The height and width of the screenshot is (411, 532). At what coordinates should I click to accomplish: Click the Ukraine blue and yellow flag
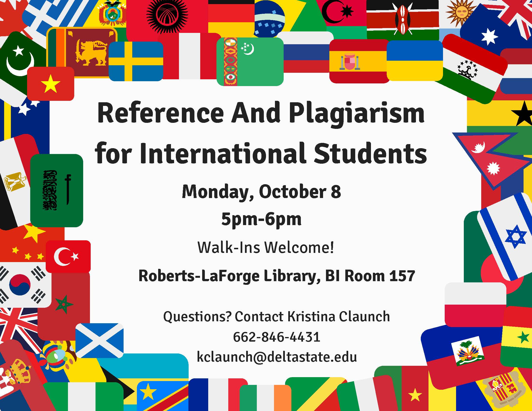(414, 60)
